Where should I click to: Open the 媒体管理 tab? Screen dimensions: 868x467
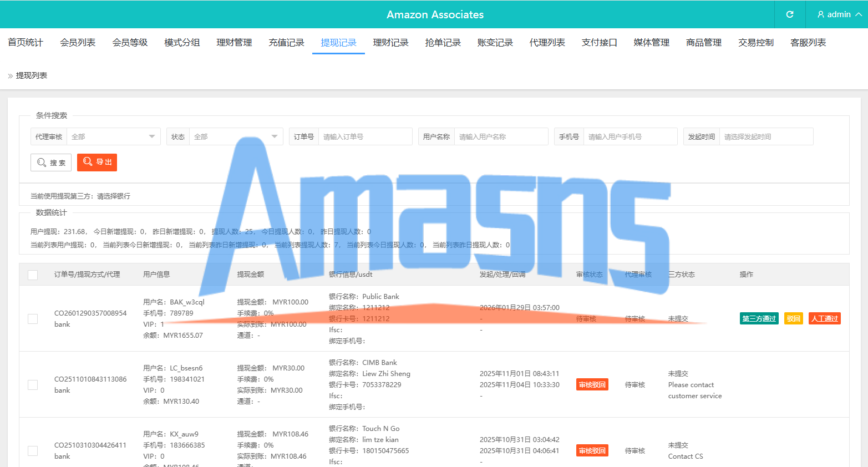coord(651,42)
